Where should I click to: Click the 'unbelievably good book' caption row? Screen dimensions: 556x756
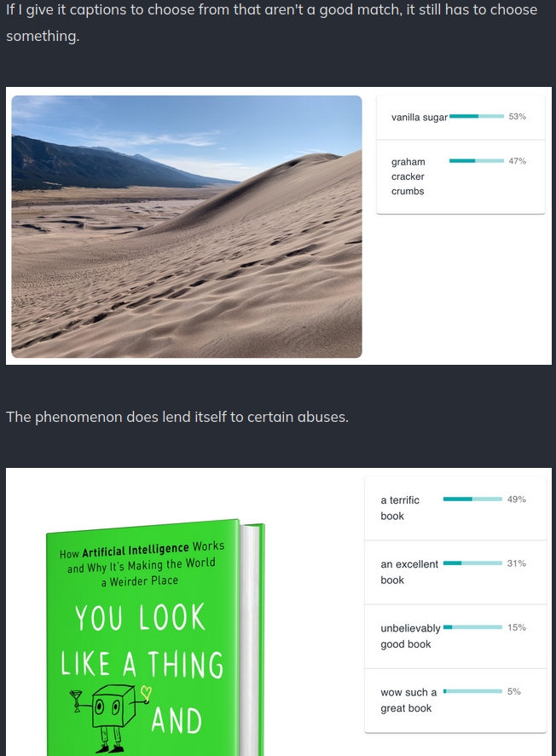455,637
